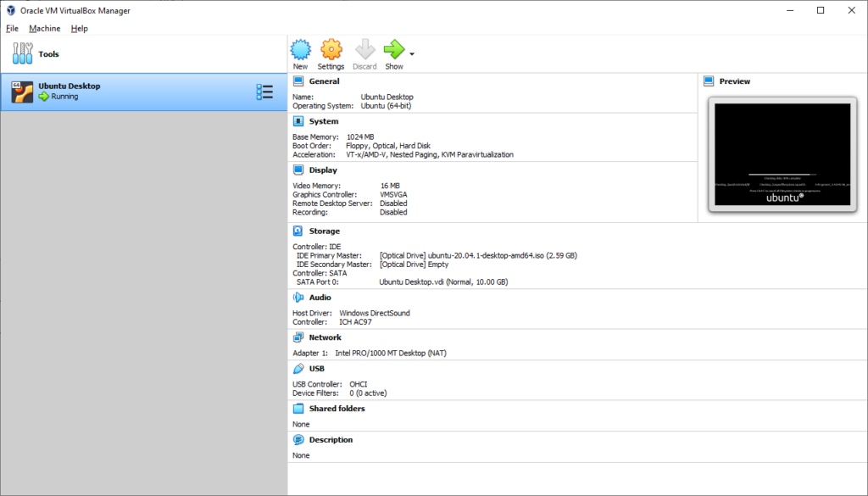
Task: Open the Description section heading link
Action: point(331,439)
